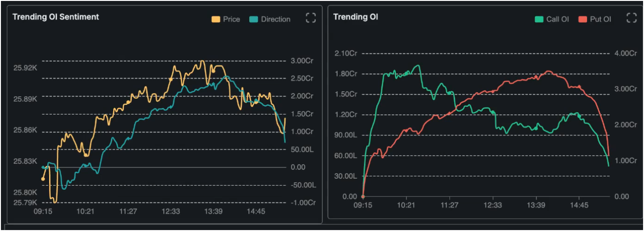The image size is (644, 231).
Task: Click the yellow starting dot of Price line
Action: [x=43, y=179]
